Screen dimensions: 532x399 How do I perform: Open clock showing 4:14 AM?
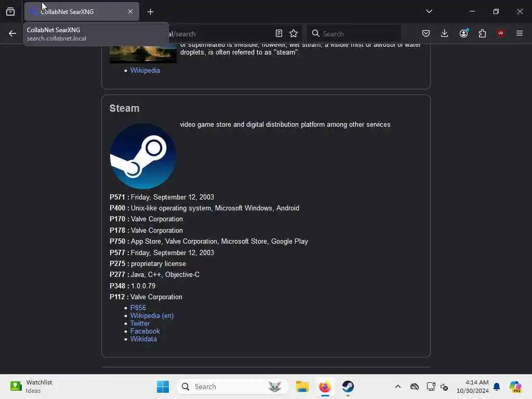(472, 387)
